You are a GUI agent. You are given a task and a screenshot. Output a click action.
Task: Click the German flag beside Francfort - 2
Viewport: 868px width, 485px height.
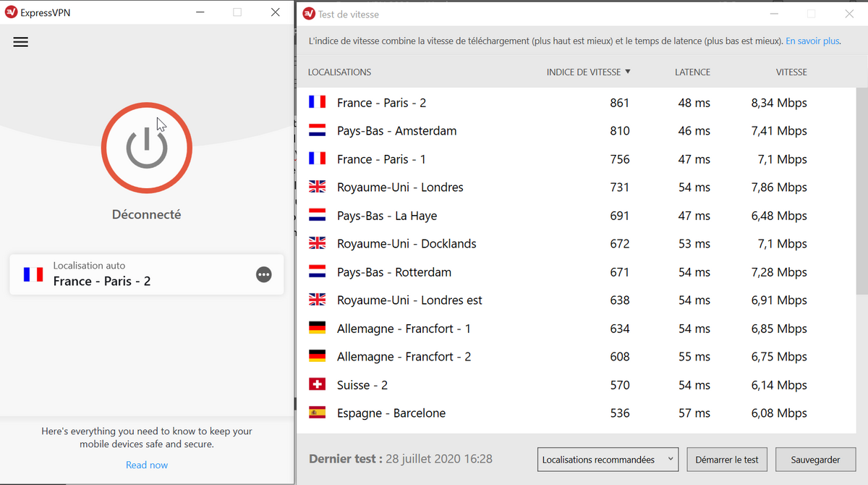point(317,357)
